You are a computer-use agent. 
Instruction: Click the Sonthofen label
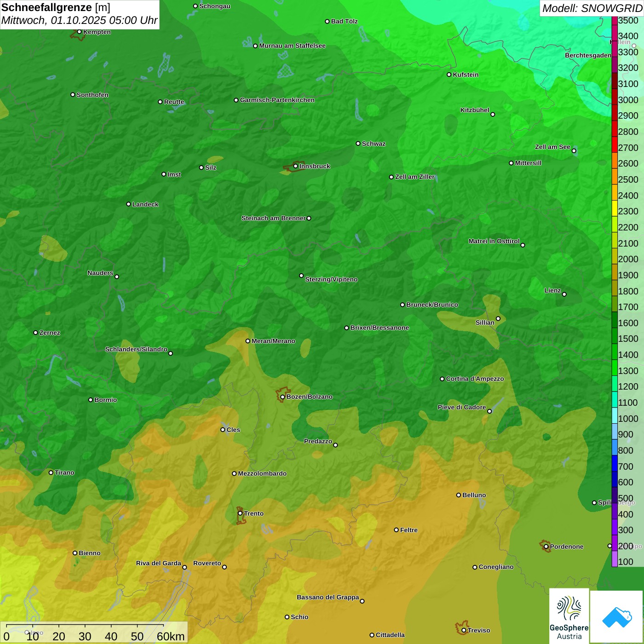click(x=92, y=95)
